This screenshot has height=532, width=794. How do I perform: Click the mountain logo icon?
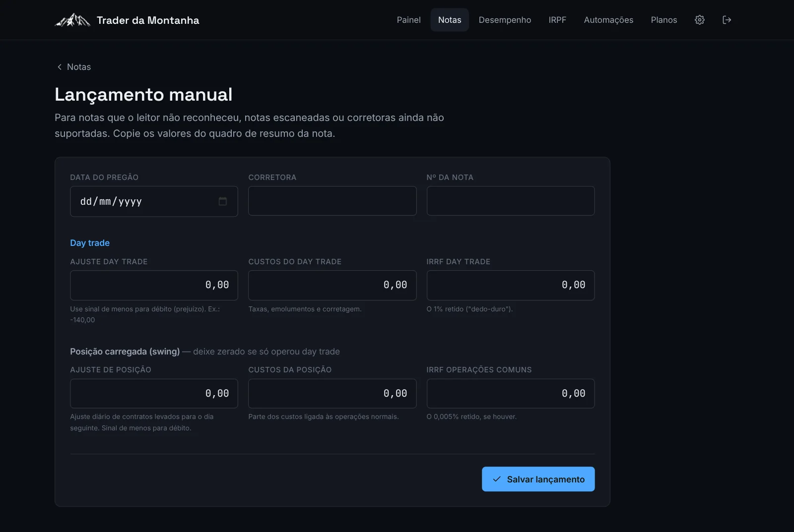[72, 20]
